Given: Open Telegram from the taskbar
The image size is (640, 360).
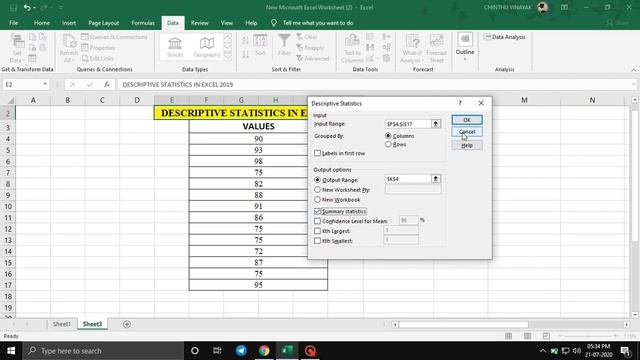Looking at the screenshot, I should click(241, 351).
